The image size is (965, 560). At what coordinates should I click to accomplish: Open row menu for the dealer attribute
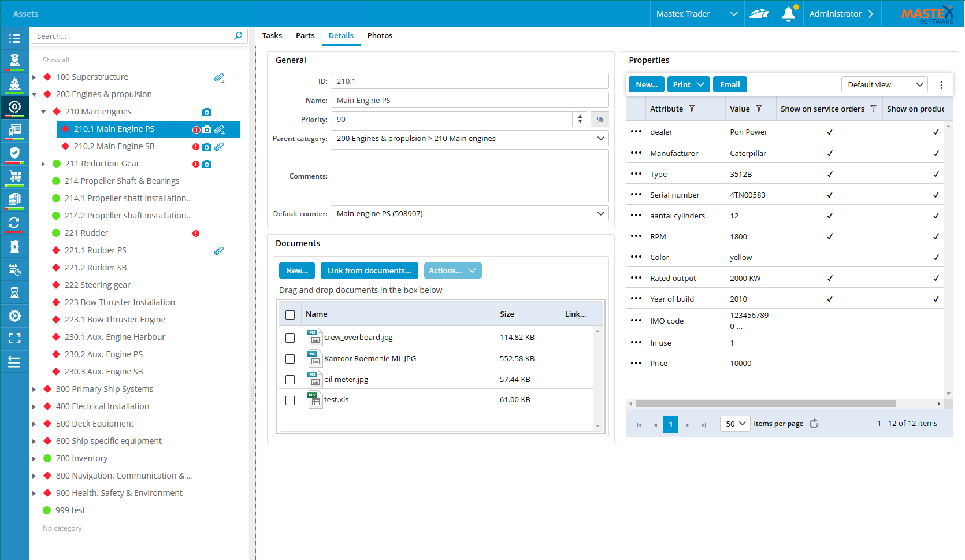(x=636, y=131)
